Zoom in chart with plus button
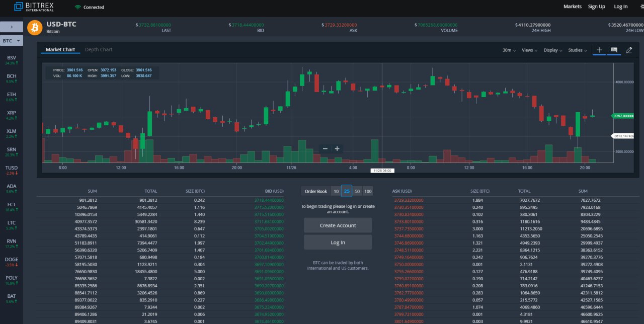The width and height of the screenshot is (644, 324). [337, 148]
